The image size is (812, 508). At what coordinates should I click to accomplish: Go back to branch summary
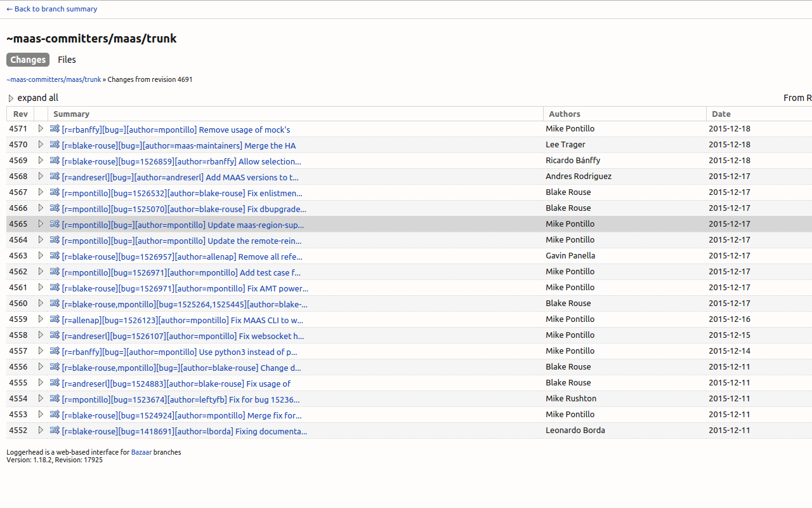coord(52,9)
